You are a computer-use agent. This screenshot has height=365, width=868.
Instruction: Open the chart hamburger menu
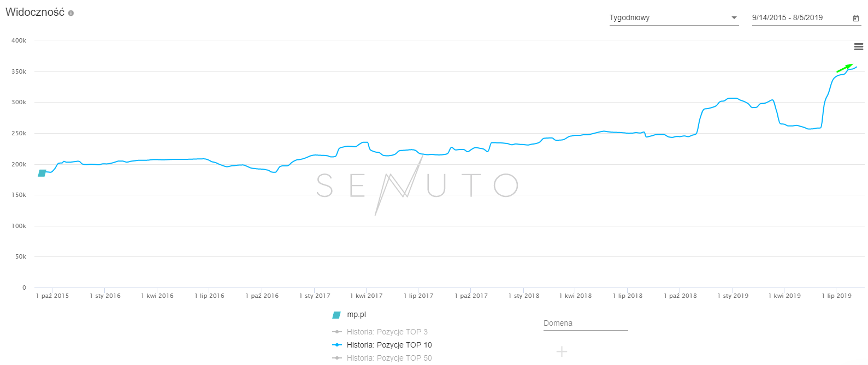859,47
